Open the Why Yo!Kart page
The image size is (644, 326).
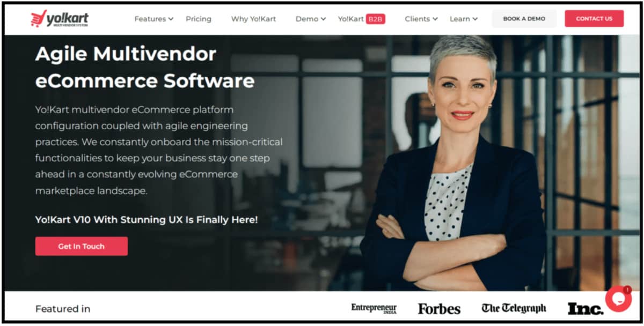(x=253, y=19)
